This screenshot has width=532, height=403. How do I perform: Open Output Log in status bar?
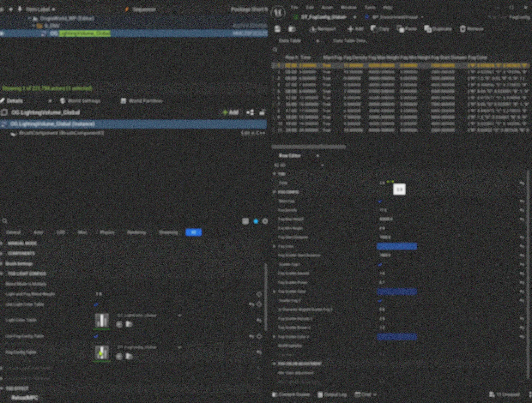click(332, 395)
